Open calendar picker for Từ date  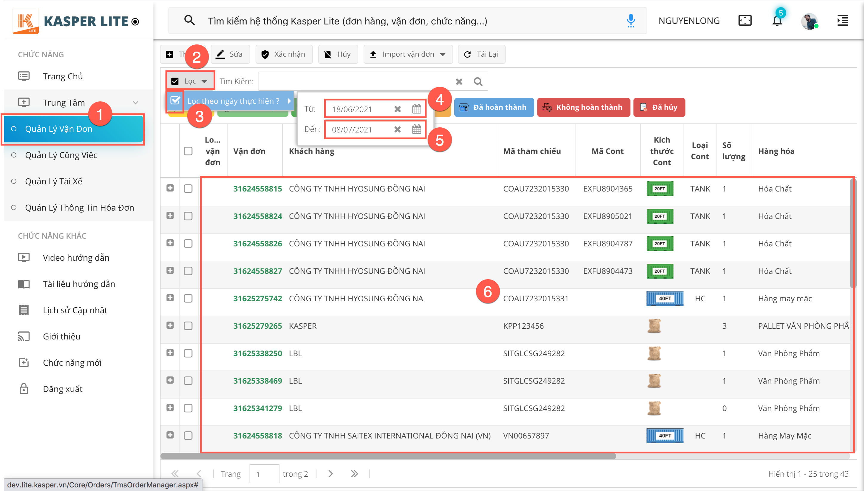coord(416,109)
